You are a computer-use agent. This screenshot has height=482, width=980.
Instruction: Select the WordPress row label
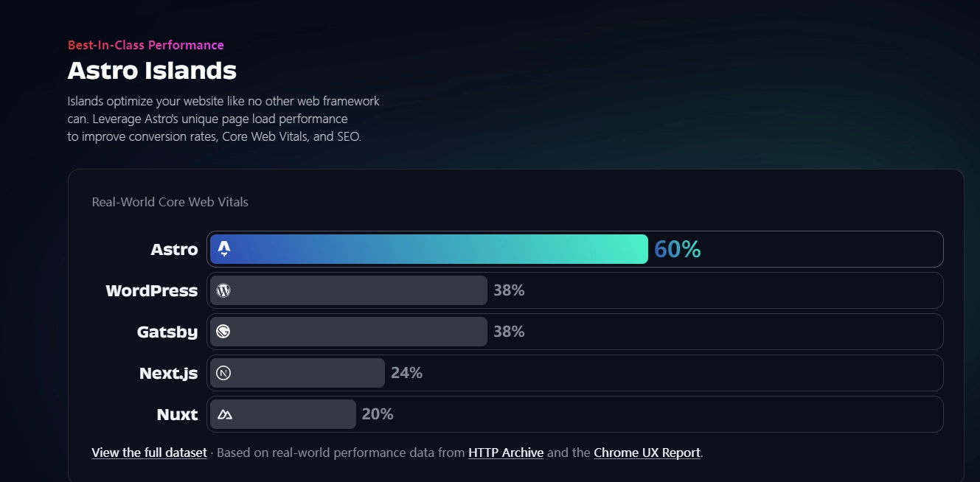click(152, 290)
